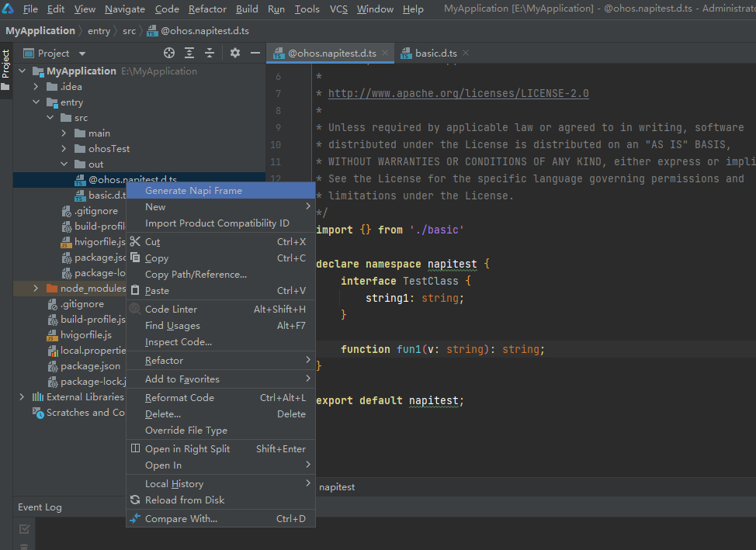Viewport: 756px width, 550px height.
Task: Click the Reload from Disk refresh icon
Action: pos(135,500)
